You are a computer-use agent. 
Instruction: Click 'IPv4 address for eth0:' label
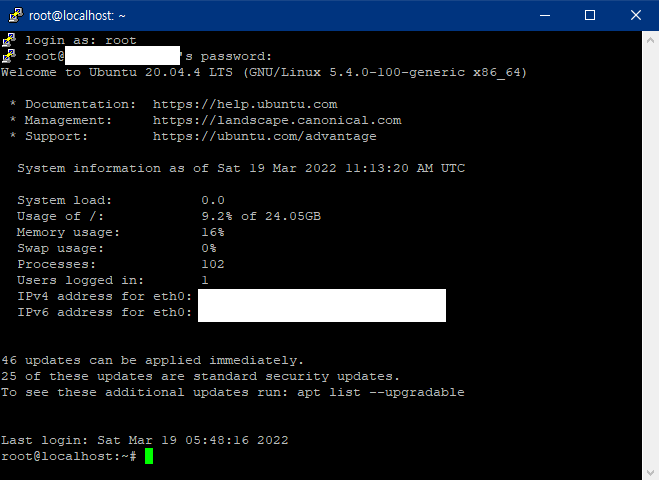click(x=104, y=296)
